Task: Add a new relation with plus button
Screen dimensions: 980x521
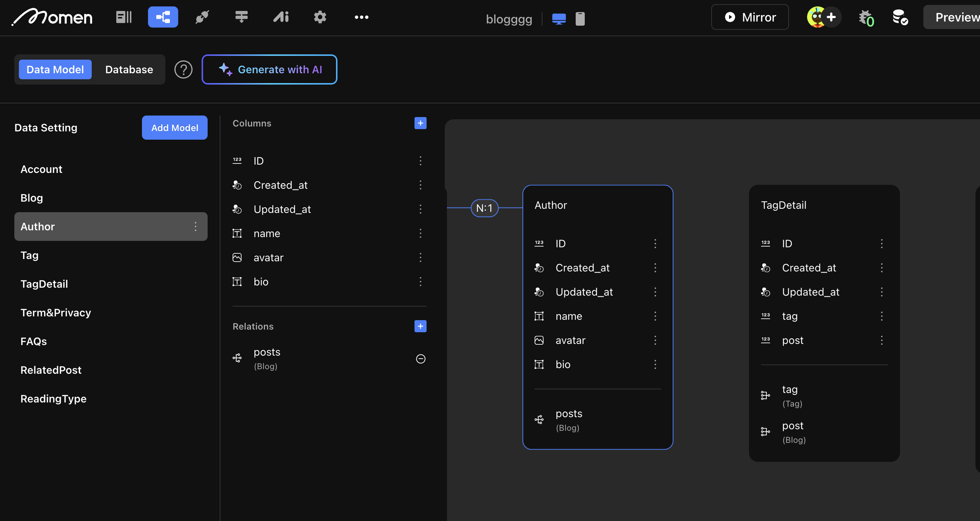Action: click(x=421, y=327)
